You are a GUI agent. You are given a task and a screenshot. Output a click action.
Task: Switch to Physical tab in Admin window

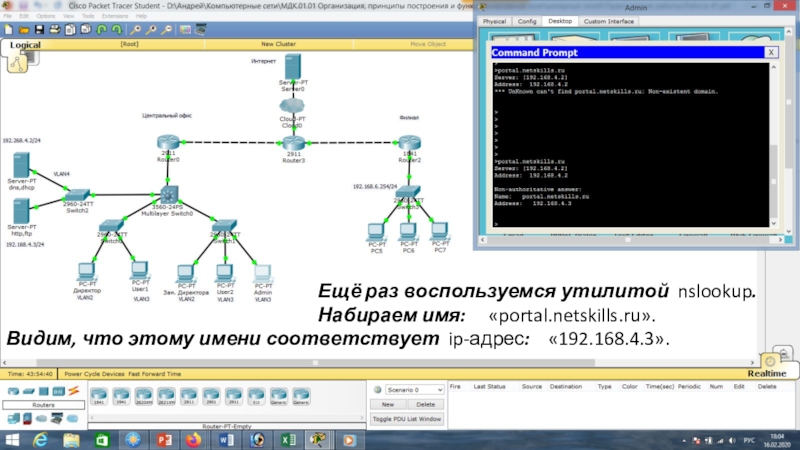click(x=494, y=21)
